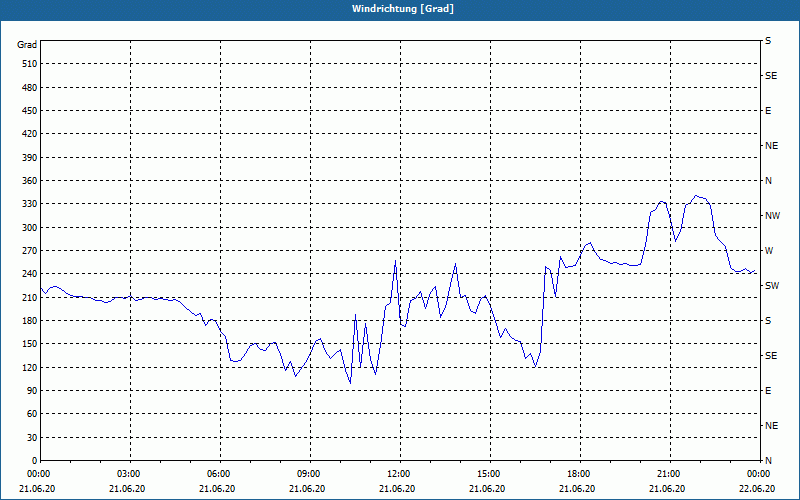The height and width of the screenshot is (500, 800).
Task: Click the 90 value on the left axis
Action: pos(32,390)
